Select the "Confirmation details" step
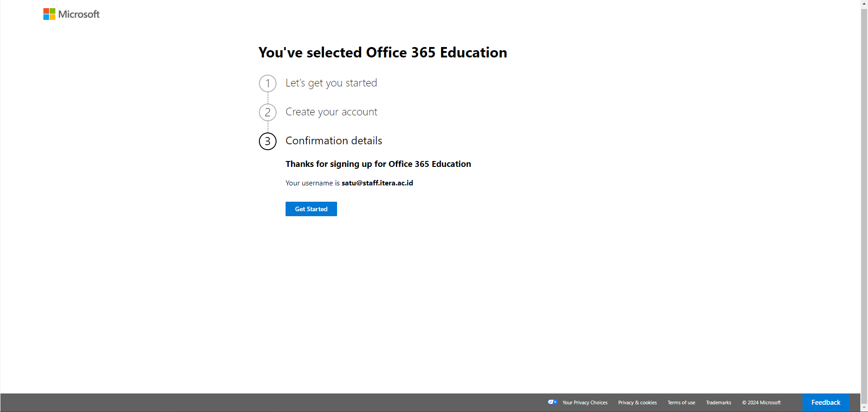 333,141
